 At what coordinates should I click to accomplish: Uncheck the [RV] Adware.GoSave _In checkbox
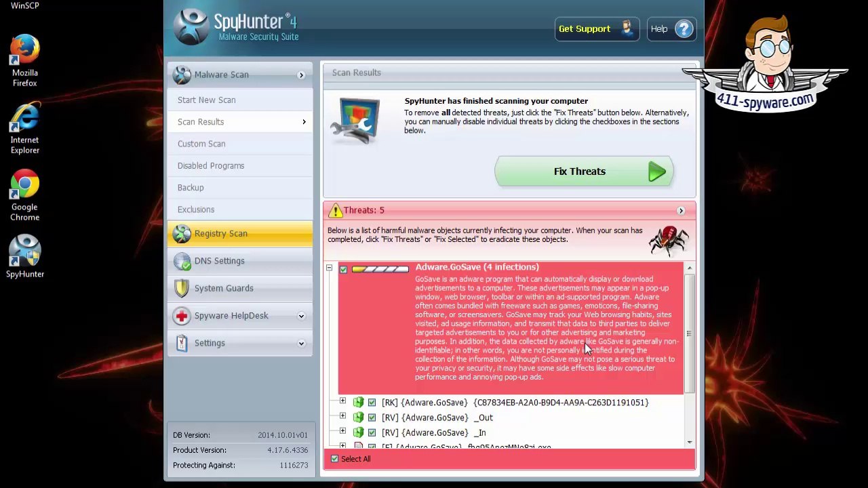point(372,432)
